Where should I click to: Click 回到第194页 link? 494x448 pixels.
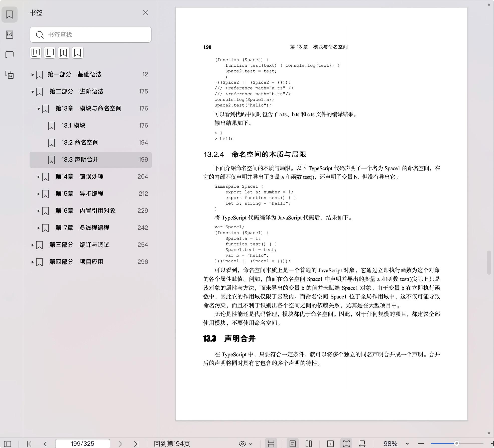172,444
